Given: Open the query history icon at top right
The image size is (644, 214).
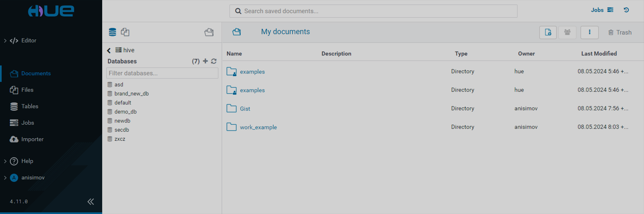Looking at the screenshot, I should (x=626, y=10).
